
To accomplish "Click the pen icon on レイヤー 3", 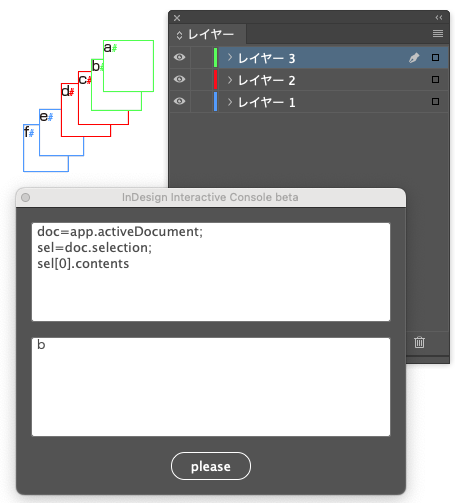I will point(414,58).
